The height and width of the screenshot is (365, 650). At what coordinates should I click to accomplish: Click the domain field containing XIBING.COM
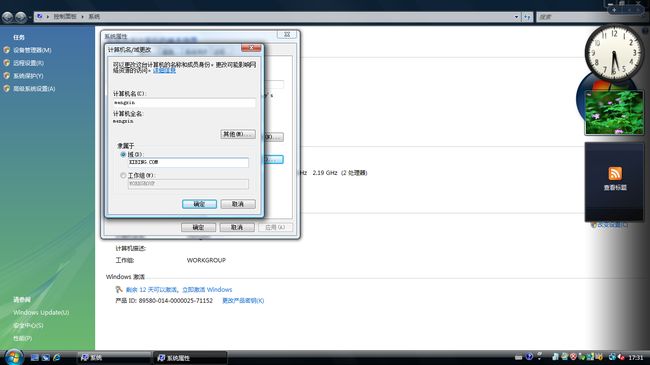[x=188, y=162]
